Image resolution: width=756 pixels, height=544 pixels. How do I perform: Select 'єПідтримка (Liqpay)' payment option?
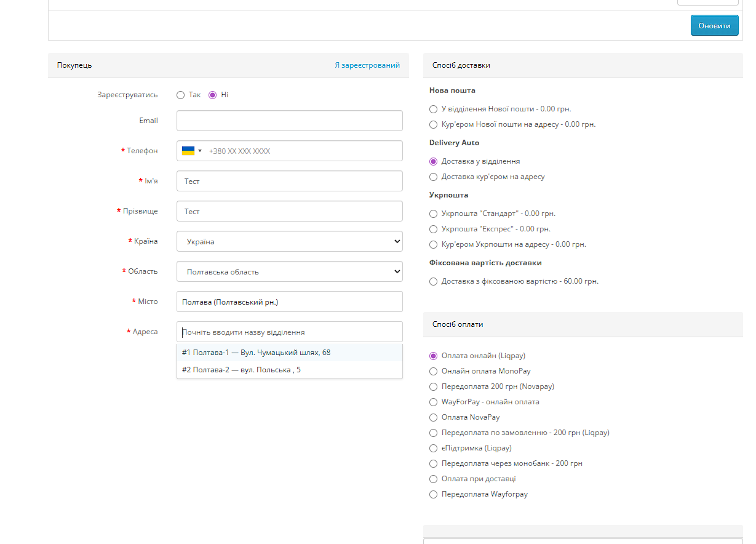pos(434,448)
